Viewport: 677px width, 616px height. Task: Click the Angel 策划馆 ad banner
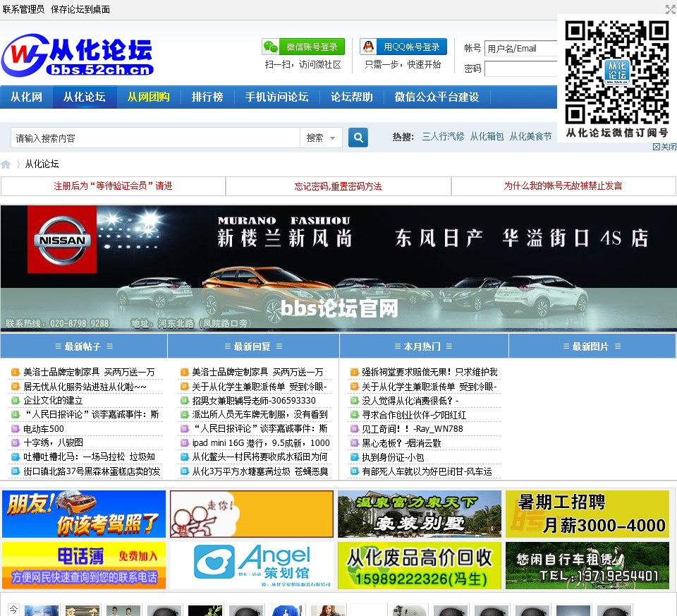tap(252, 565)
